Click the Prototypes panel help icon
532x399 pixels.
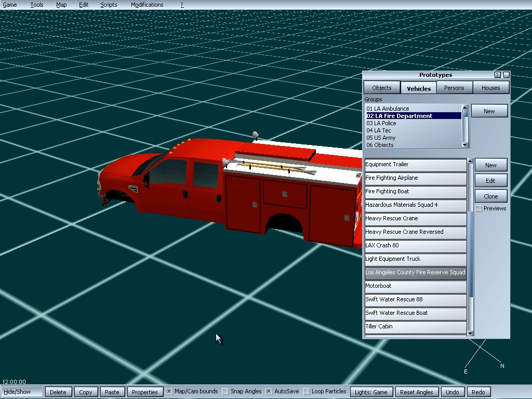click(497, 75)
